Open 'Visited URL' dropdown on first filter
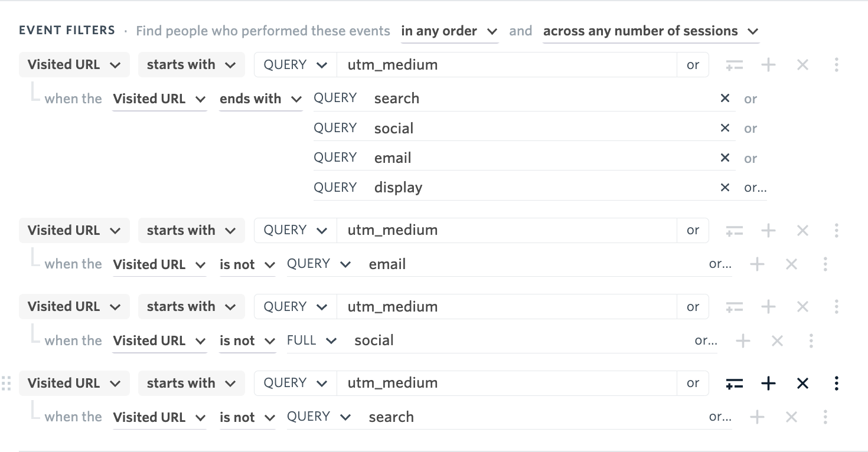The image size is (868, 452). (74, 65)
